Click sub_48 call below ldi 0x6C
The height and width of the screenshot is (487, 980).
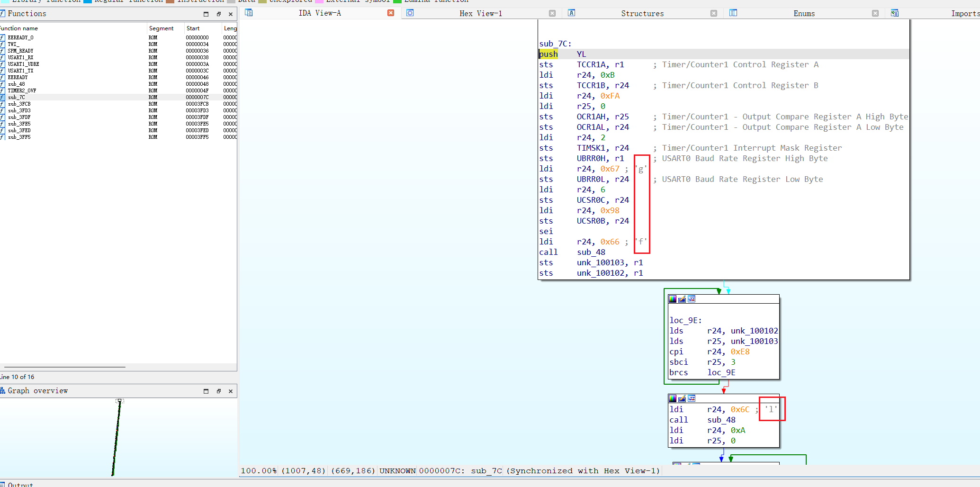coord(721,420)
